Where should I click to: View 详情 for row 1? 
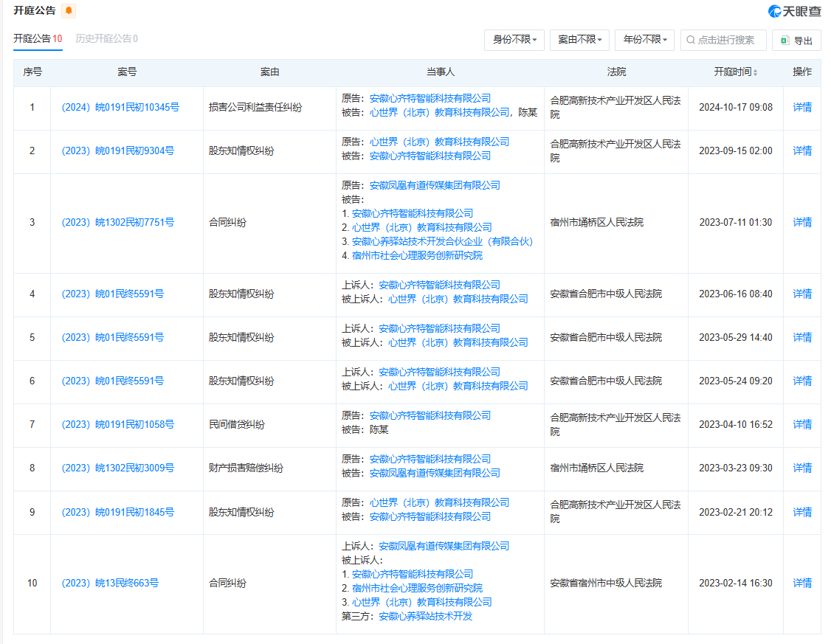(802, 108)
